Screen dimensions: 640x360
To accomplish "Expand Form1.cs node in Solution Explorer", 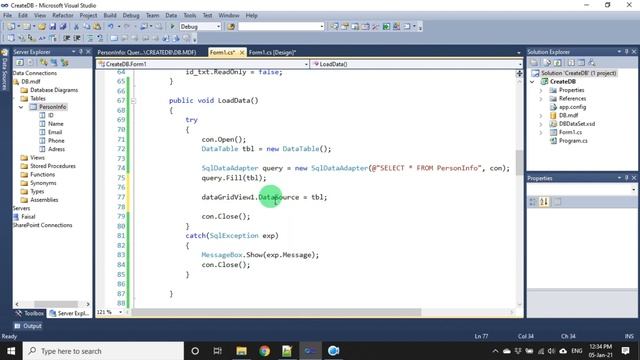I will click(541, 133).
